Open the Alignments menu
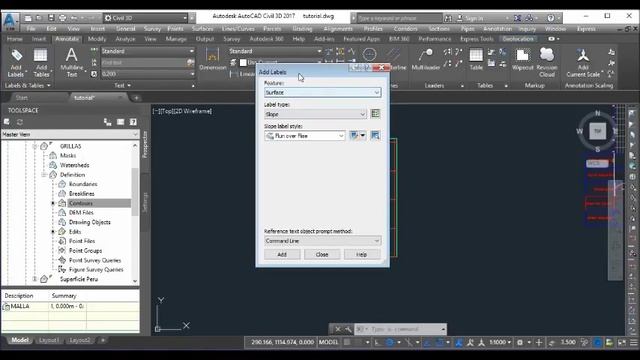 click(x=338, y=29)
